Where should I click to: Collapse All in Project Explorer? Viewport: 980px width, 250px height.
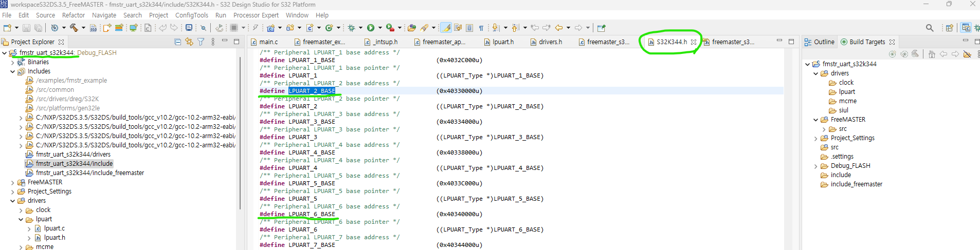(178, 42)
